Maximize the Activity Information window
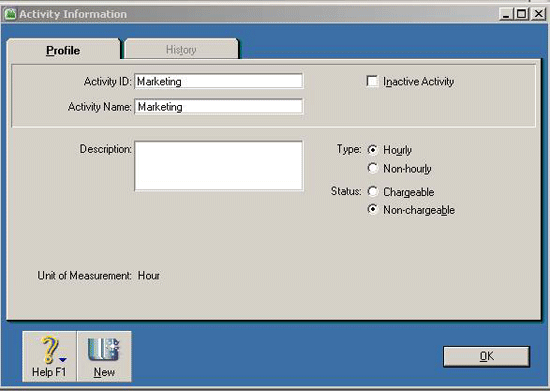 (x=522, y=14)
